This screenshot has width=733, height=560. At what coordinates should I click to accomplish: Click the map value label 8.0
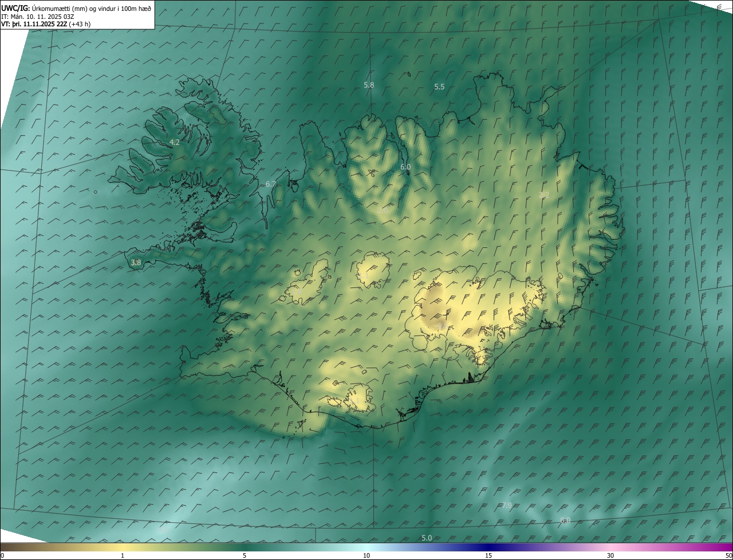tap(565, 520)
